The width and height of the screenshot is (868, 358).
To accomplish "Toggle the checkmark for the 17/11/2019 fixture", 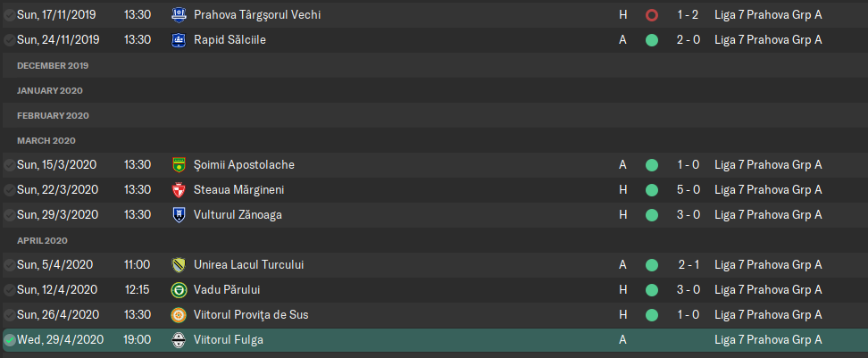I will coord(10,15).
